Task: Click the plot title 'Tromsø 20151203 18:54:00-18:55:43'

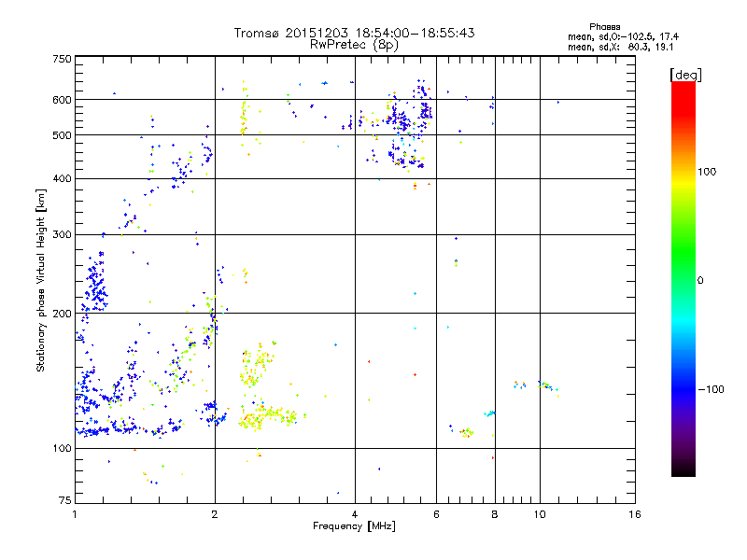Action: pyautogui.click(x=354, y=33)
